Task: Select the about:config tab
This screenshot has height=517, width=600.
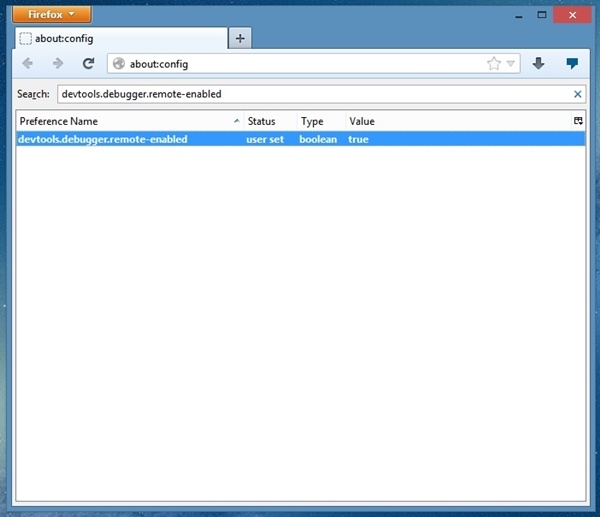Action: (x=118, y=39)
